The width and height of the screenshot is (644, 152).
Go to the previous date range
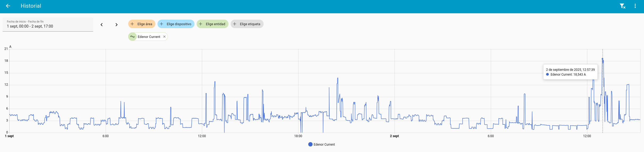pyautogui.click(x=102, y=25)
